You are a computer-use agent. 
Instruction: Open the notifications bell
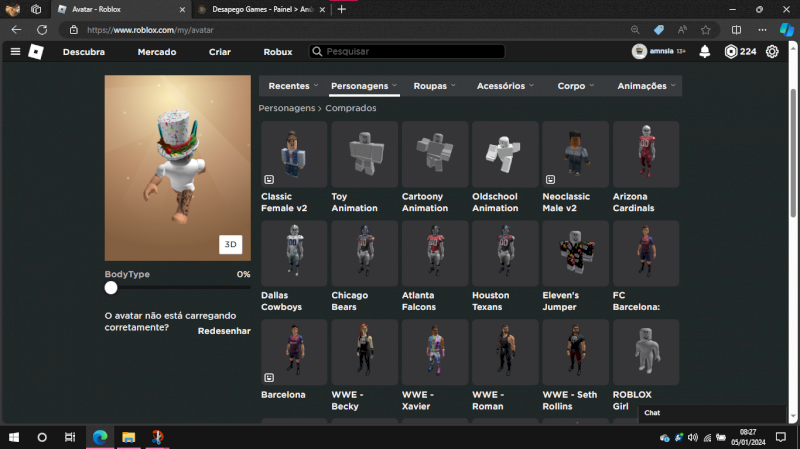point(705,52)
